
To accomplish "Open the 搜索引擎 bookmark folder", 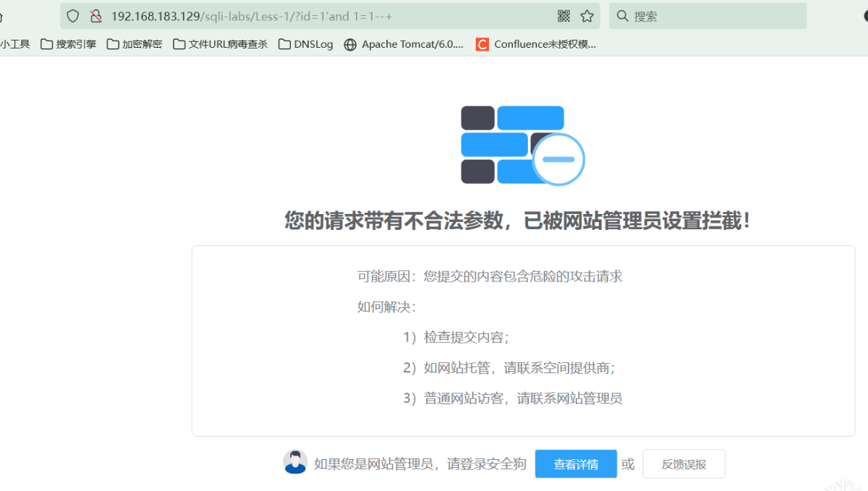I will [69, 44].
